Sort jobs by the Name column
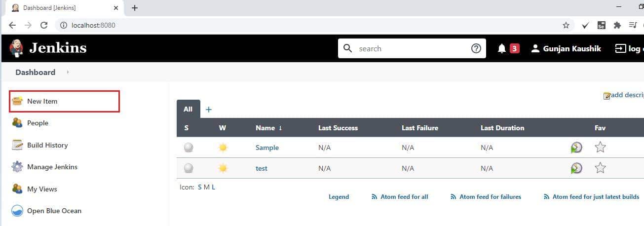Viewport: 644px width, 226px height. pos(269,128)
